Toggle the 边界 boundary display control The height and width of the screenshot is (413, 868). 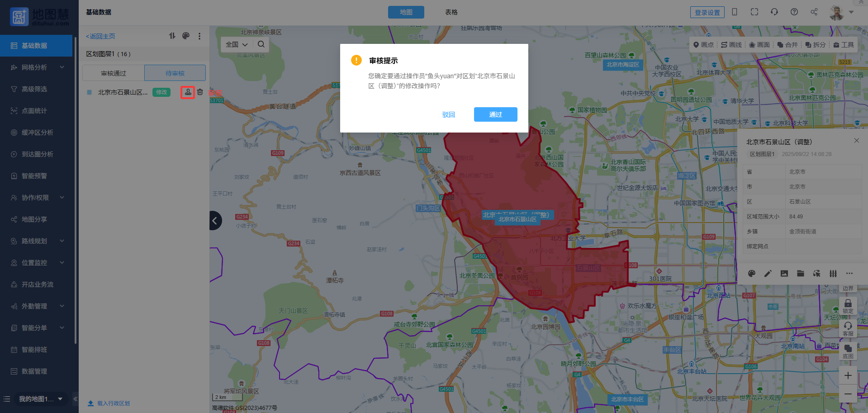tap(848, 288)
